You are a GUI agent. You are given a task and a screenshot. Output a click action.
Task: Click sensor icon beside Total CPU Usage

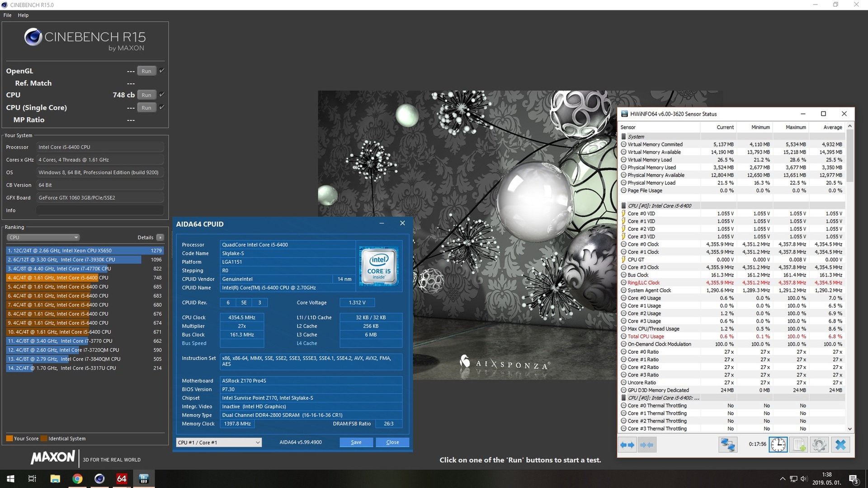(623, 336)
